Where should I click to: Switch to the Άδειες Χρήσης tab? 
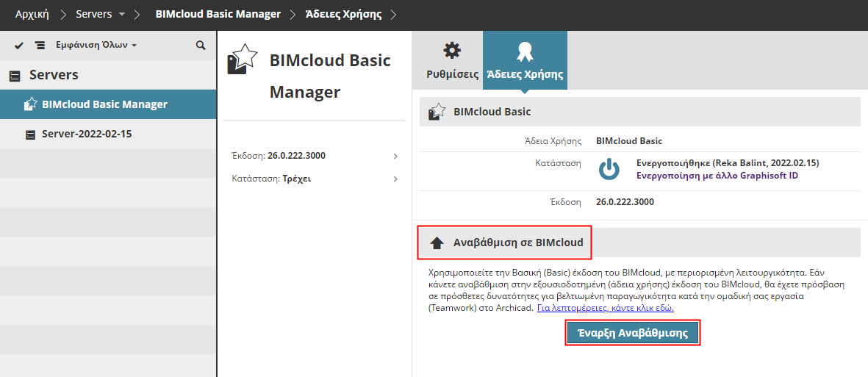click(525, 60)
